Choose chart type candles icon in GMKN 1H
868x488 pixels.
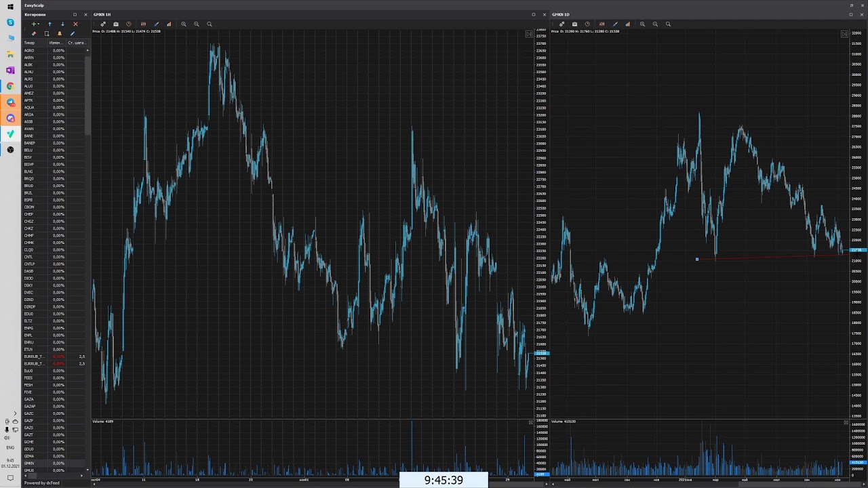point(143,24)
